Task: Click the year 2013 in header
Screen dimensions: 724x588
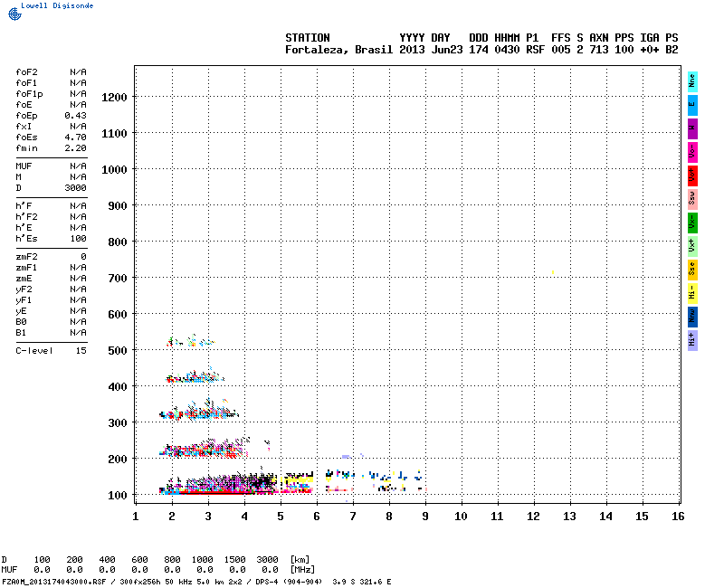Action: pos(412,50)
